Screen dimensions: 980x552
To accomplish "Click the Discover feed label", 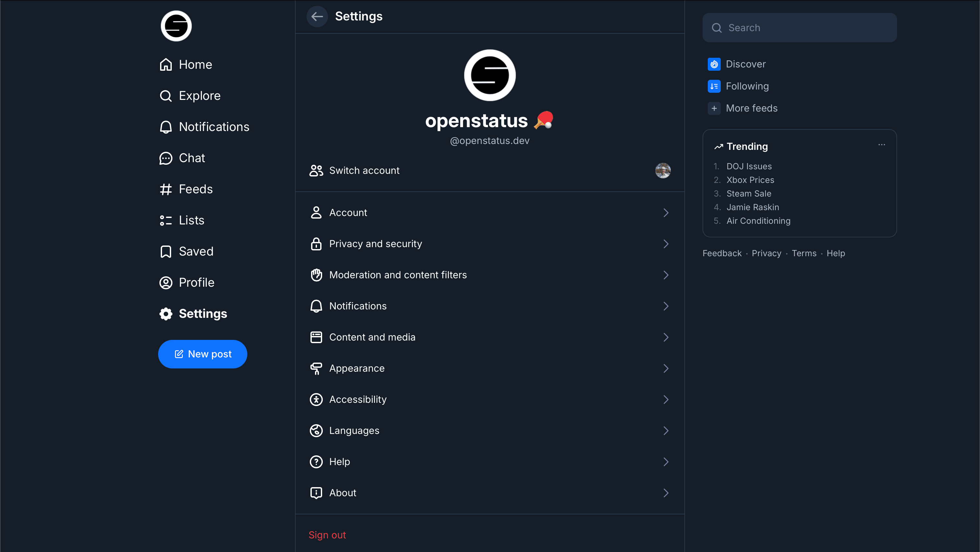I will (746, 64).
